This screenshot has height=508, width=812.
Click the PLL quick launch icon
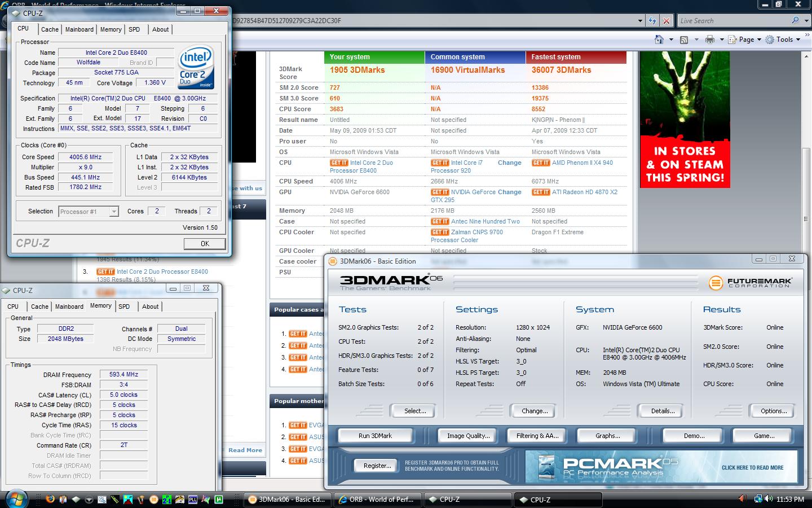193,500
